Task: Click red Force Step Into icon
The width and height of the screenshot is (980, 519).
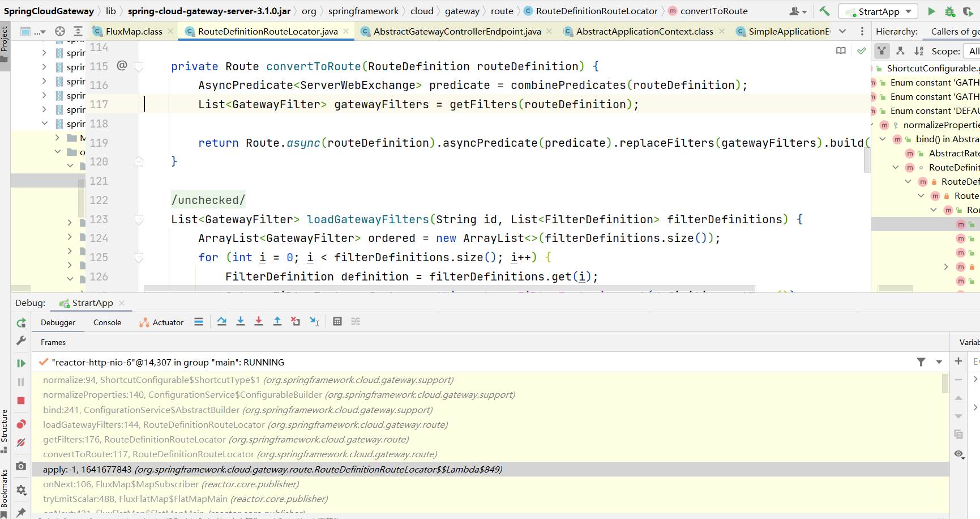Action: tap(259, 322)
